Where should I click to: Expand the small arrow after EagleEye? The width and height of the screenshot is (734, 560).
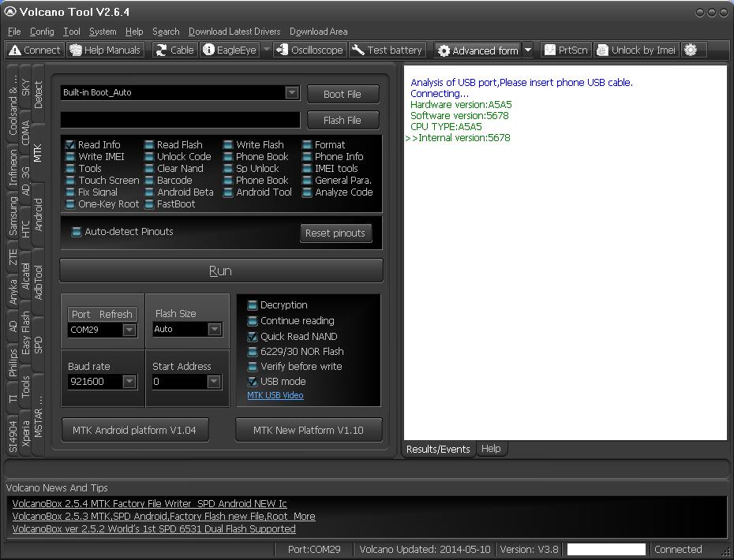(x=267, y=50)
